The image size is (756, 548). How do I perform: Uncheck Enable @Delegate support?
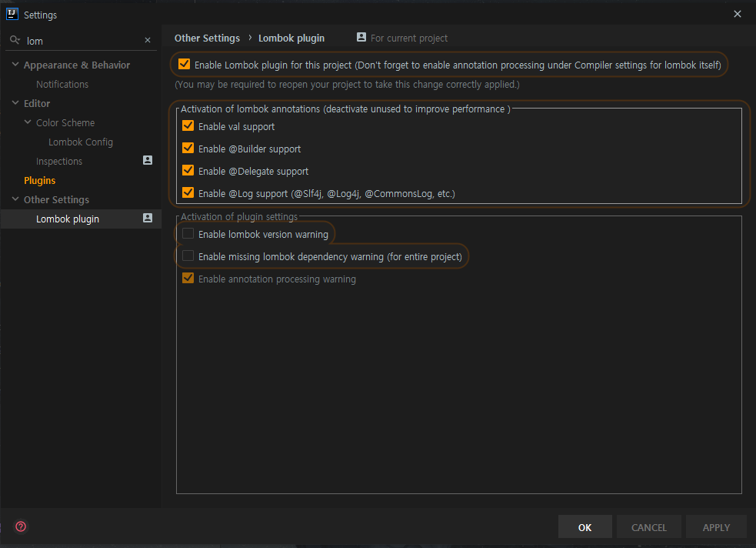188,170
